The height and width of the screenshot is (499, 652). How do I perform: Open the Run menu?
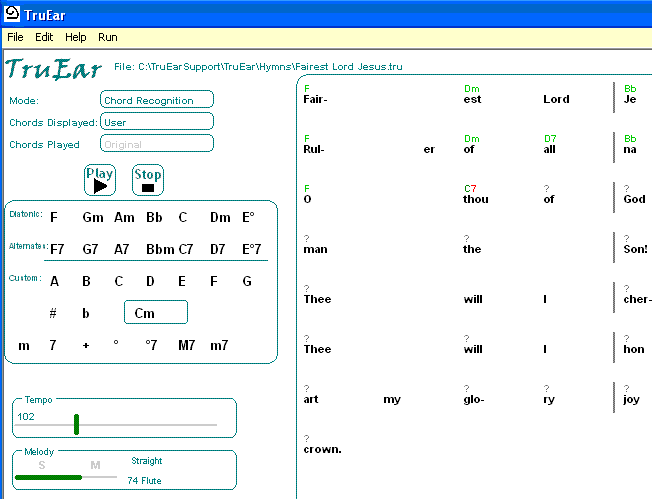point(108,37)
